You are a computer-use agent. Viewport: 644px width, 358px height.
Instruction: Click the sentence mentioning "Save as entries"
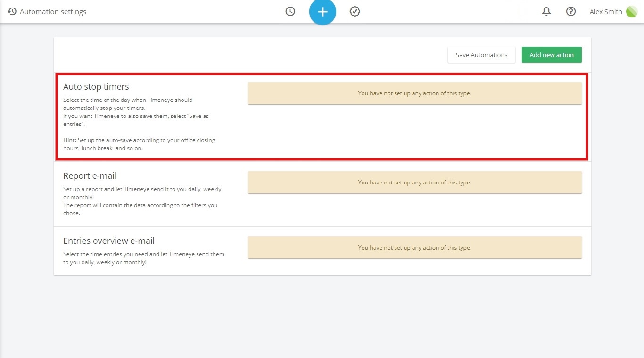tap(136, 120)
